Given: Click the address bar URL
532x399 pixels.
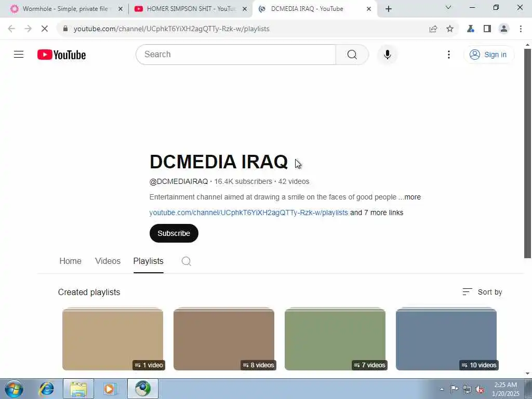Looking at the screenshot, I should pyautogui.click(x=171, y=29).
